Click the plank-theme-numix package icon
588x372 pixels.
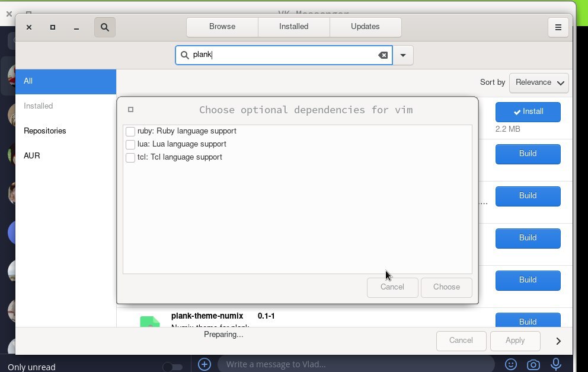coord(150,322)
